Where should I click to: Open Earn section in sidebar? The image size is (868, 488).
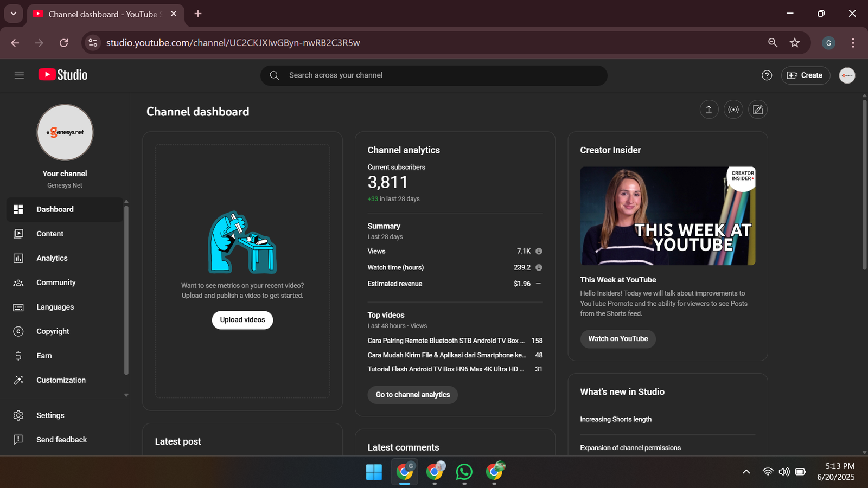65,356
